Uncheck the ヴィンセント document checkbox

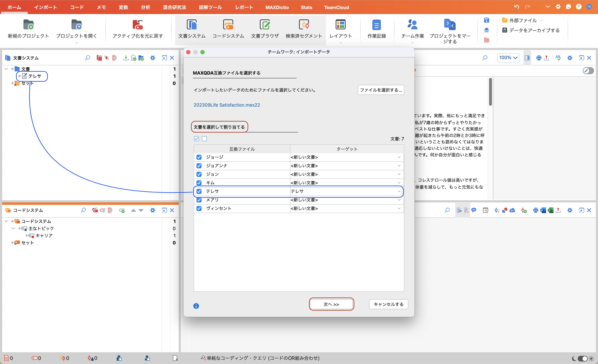point(199,208)
